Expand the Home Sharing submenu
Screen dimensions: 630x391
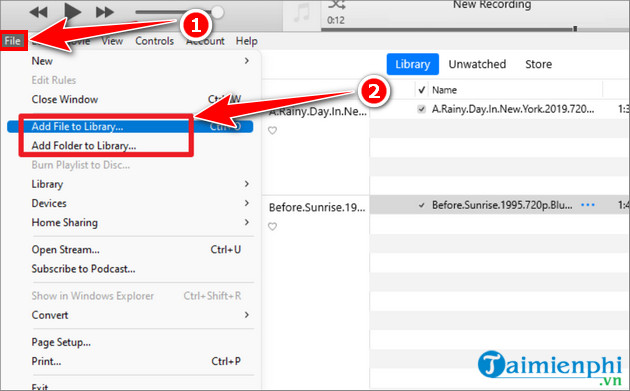pos(130,223)
